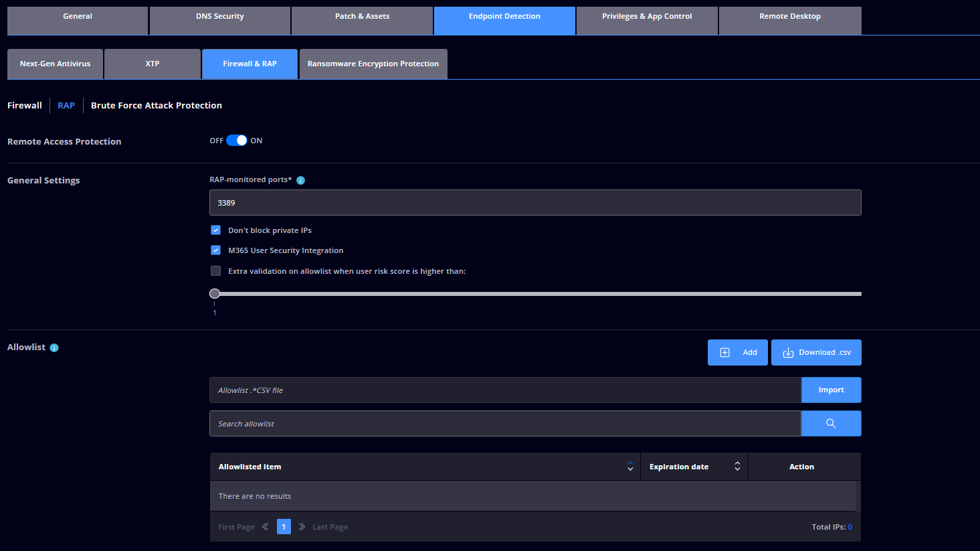This screenshot has height=551, width=980.
Task: Turn off the Remote Access Protection toggle
Action: click(x=237, y=141)
